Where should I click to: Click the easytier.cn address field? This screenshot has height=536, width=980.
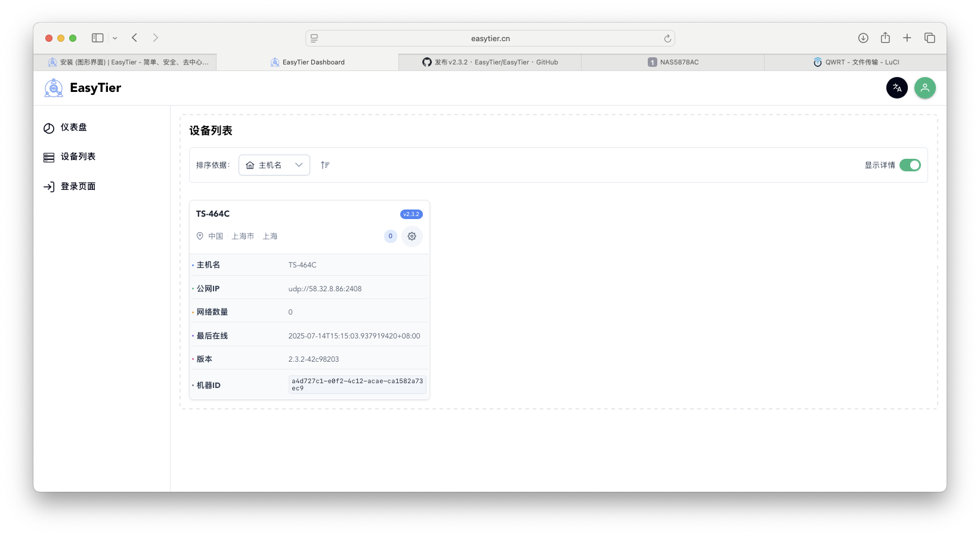pos(490,39)
